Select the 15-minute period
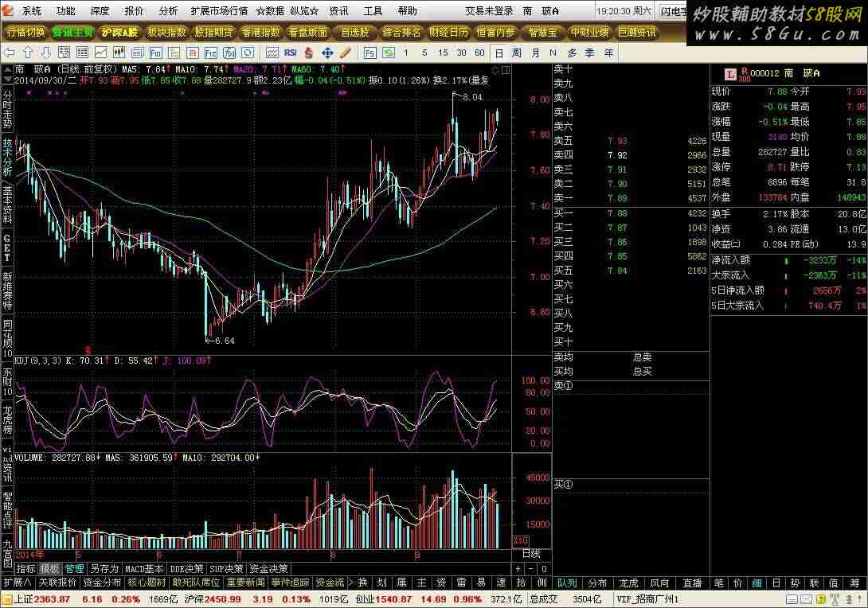This screenshot has width=868, height=608. pos(443,53)
